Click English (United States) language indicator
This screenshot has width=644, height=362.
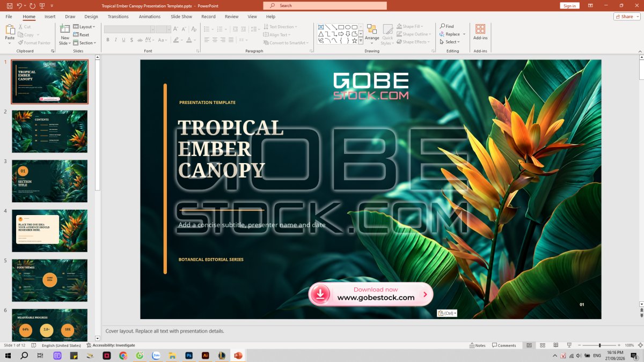click(x=61, y=345)
